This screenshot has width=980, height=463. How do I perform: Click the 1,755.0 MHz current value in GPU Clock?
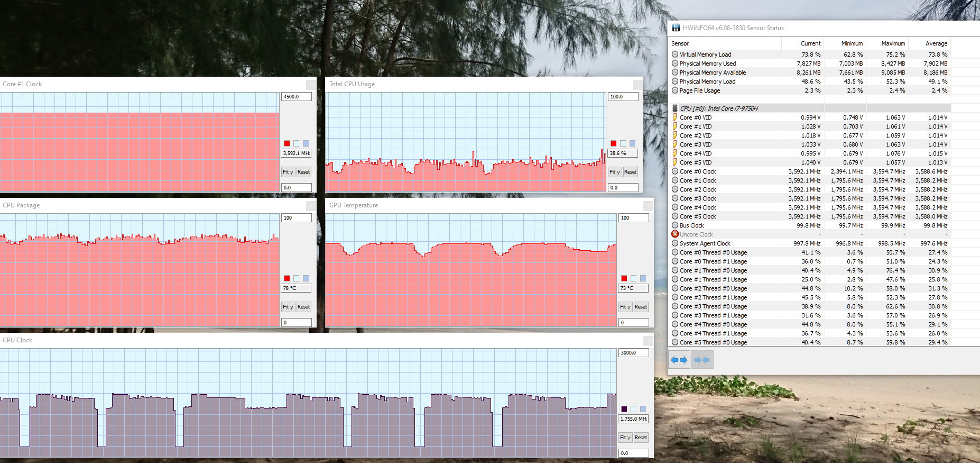point(633,419)
